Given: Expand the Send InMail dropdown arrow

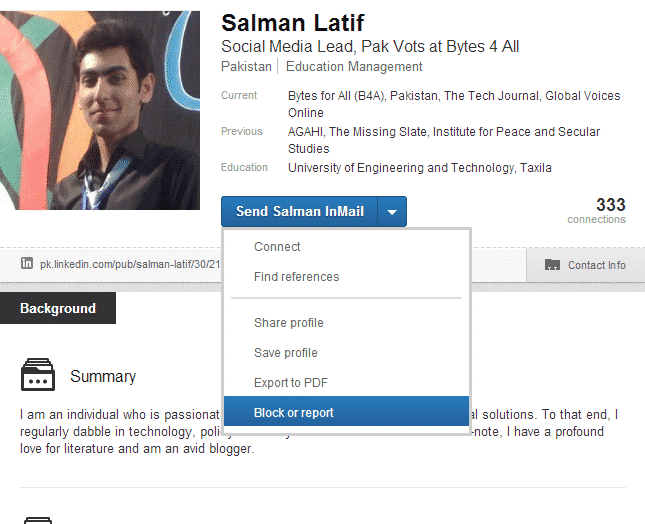Looking at the screenshot, I should click(393, 212).
